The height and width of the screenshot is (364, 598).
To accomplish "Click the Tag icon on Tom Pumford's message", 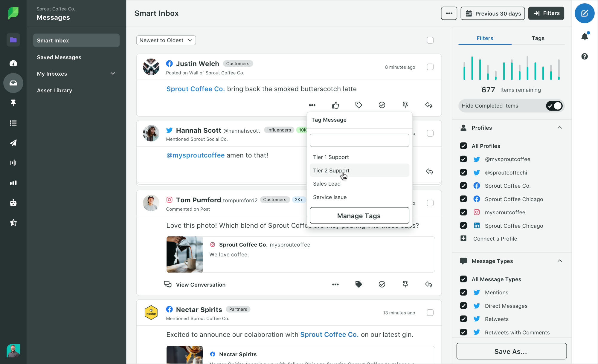I will (x=359, y=285).
